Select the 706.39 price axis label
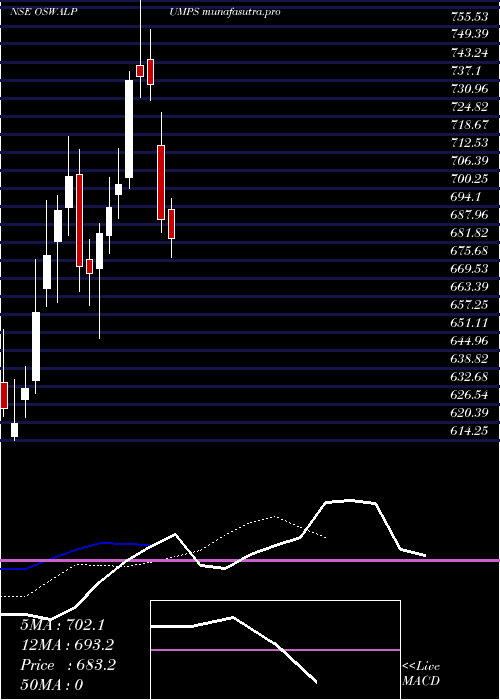Viewport: 500px width, 700px height. (469, 161)
